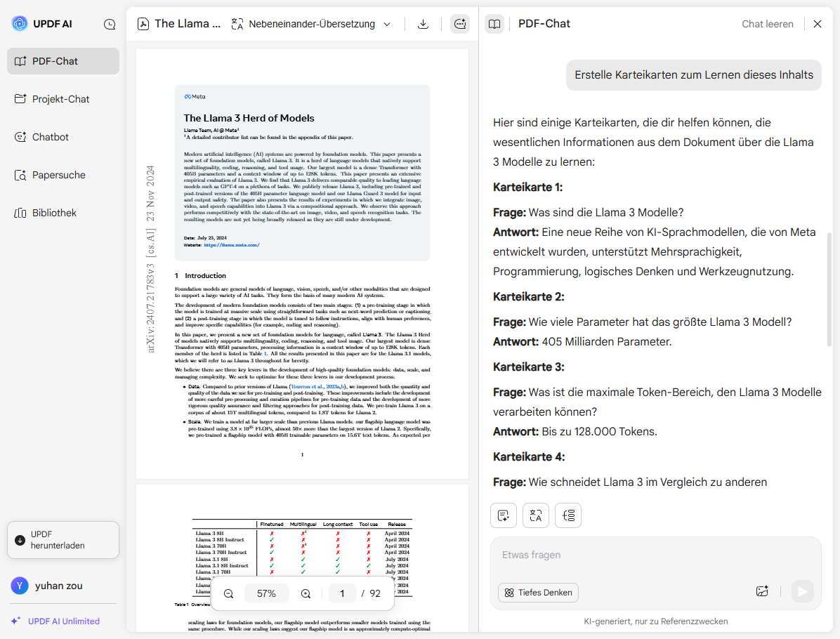This screenshot has height=639, width=840.
Task: Open Chatbot in sidebar
Action: [63, 137]
